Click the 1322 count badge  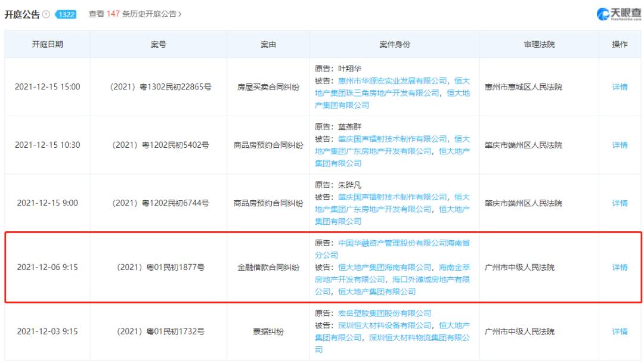coord(66,14)
